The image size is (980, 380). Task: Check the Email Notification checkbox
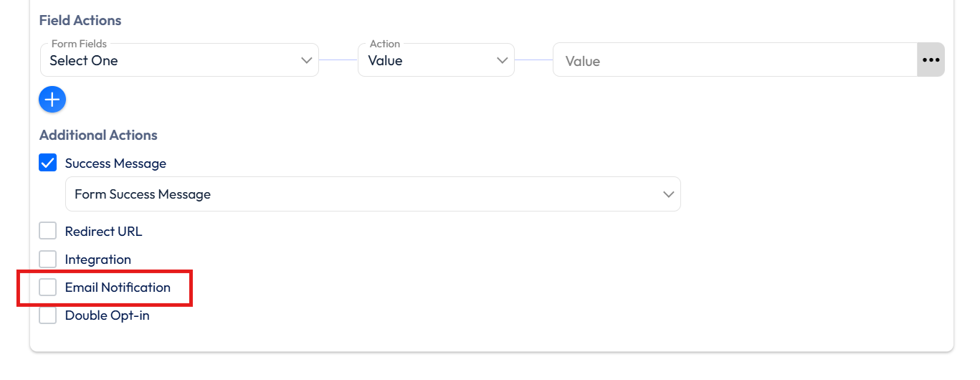[48, 288]
